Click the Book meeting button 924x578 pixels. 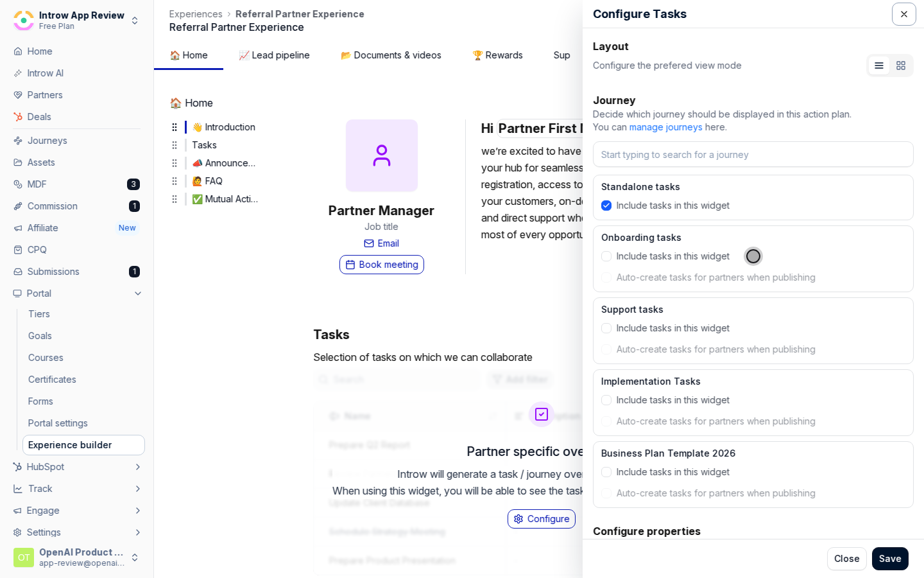coord(382,265)
